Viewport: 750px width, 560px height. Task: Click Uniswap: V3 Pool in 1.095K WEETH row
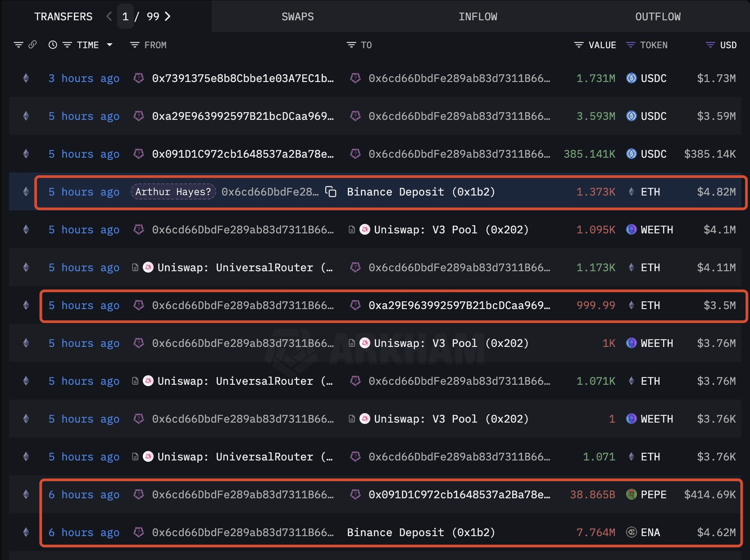pyautogui.click(x=451, y=230)
